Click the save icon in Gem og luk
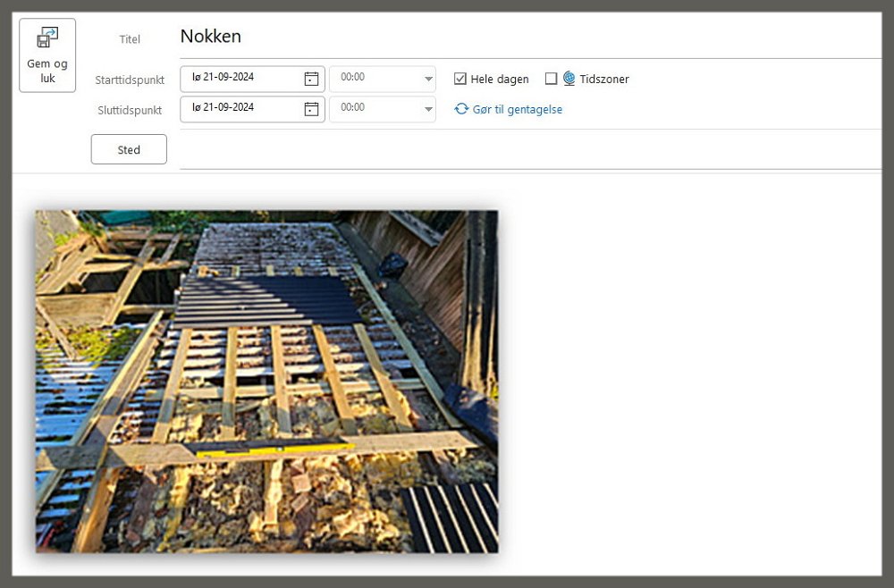This screenshot has width=894, height=588. (x=47, y=39)
